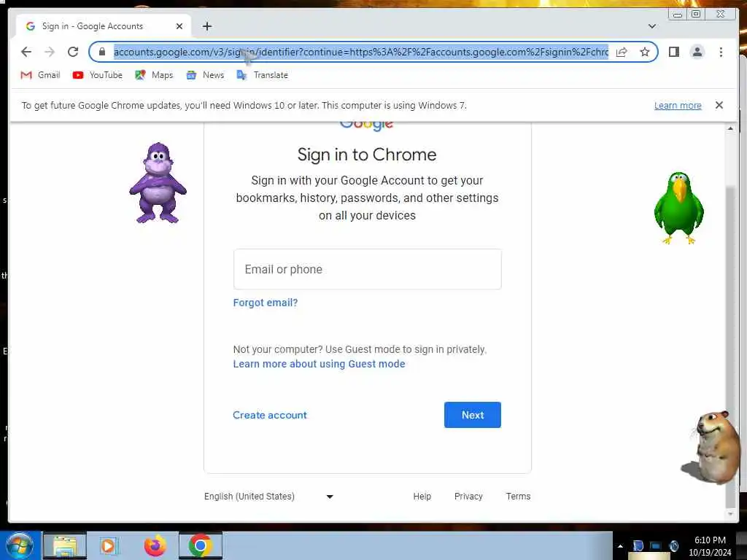Open a new tab with plus button
Screen dimensions: 747x560
[207, 26]
